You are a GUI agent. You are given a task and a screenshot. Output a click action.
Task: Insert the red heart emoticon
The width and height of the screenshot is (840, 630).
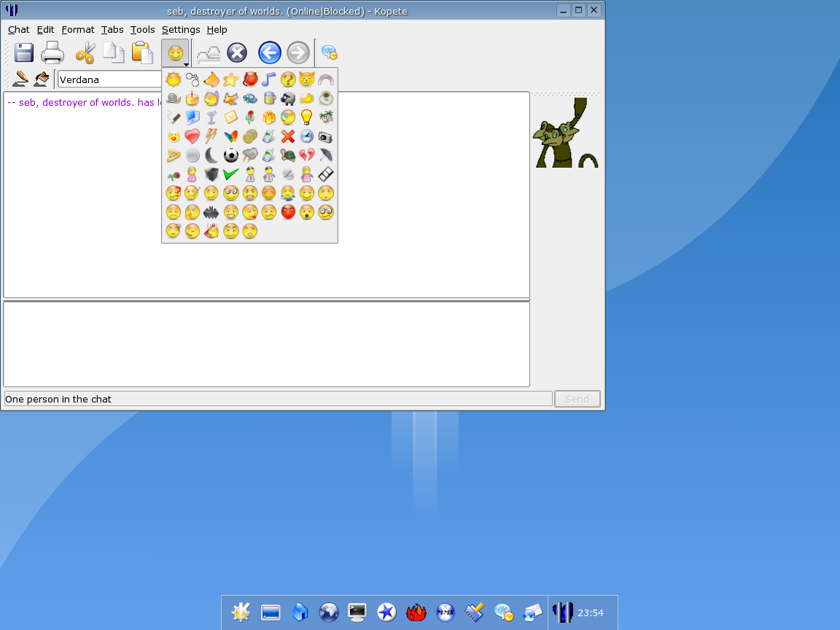click(192, 136)
